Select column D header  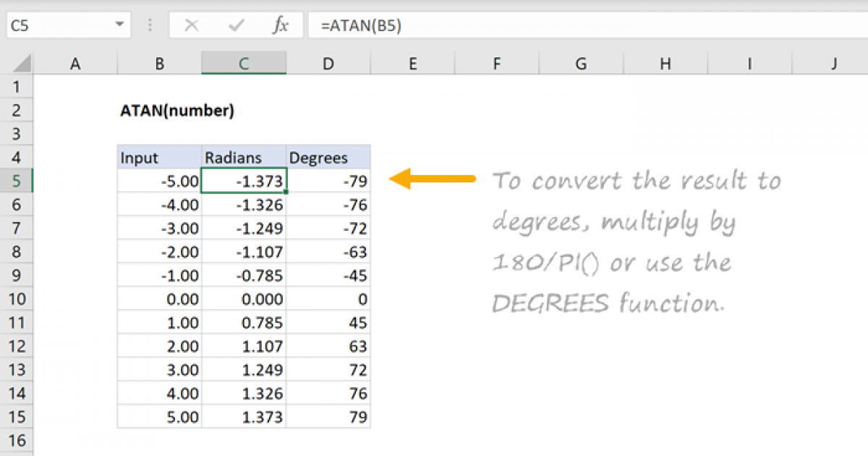point(328,64)
